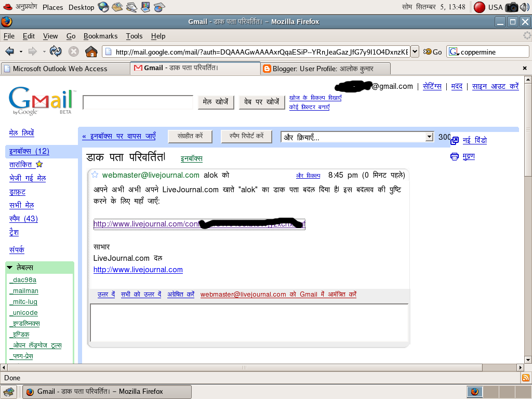The width and height of the screenshot is (532, 399).
Task: Click the मेल खोजें search button
Action: tap(216, 102)
